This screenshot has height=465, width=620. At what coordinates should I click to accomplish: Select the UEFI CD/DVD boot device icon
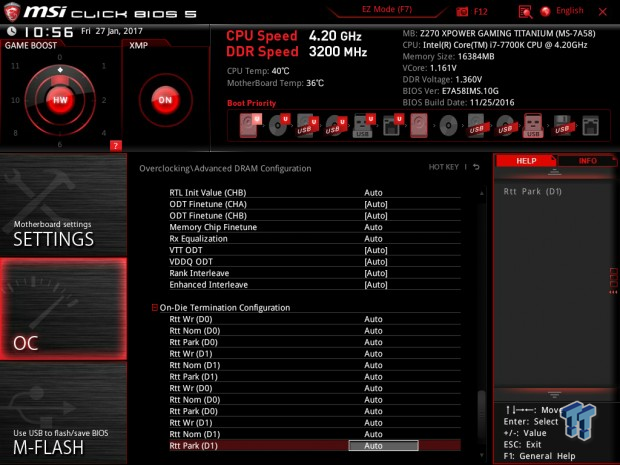279,125
